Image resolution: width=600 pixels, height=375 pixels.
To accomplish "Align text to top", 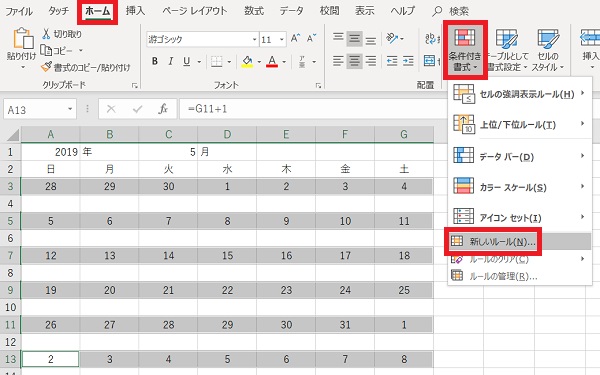I will pyautogui.click(x=338, y=38).
